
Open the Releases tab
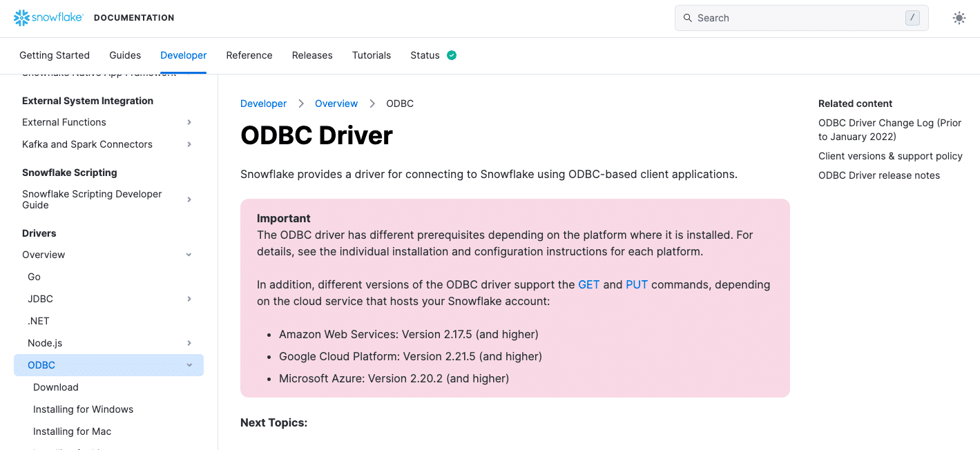point(312,55)
